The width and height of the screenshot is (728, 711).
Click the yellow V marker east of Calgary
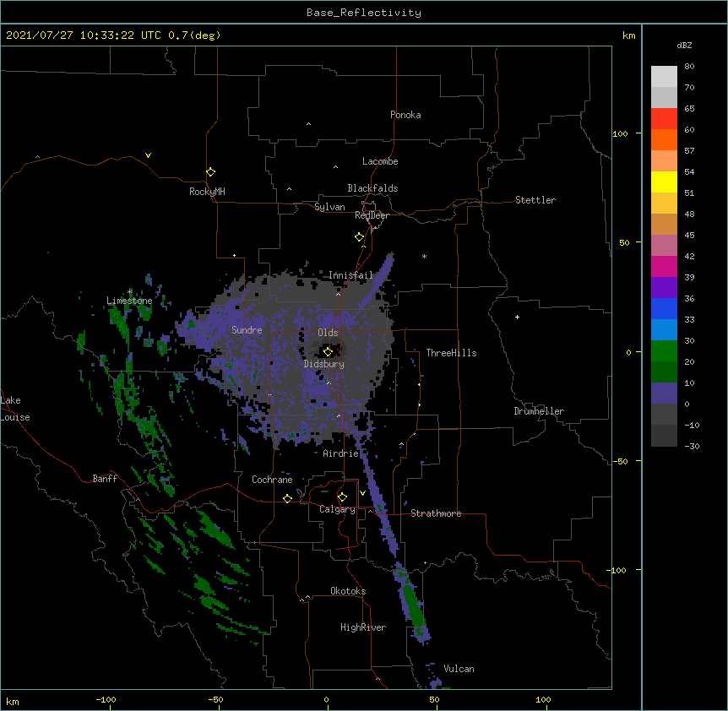pyautogui.click(x=362, y=493)
